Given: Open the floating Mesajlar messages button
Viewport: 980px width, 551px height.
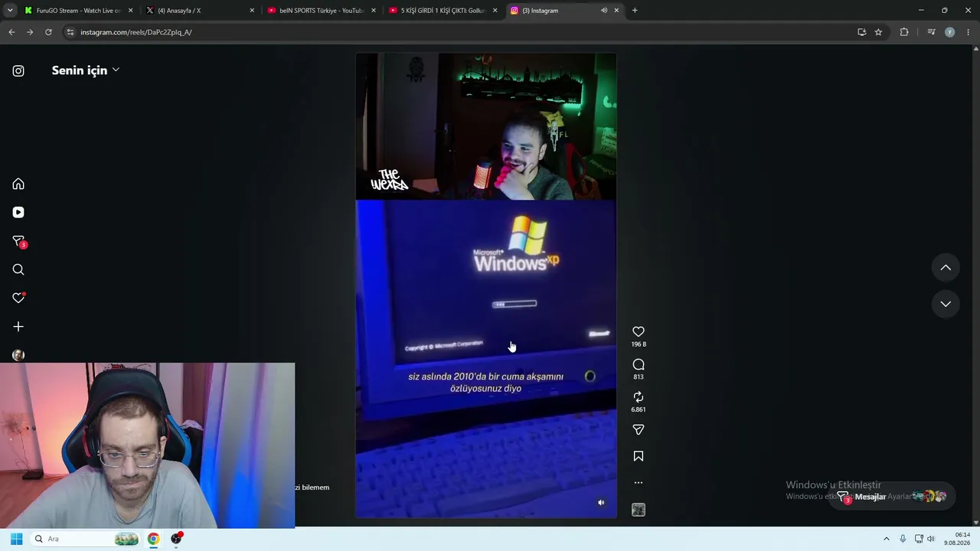Looking at the screenshot, I should coord(892,497).
